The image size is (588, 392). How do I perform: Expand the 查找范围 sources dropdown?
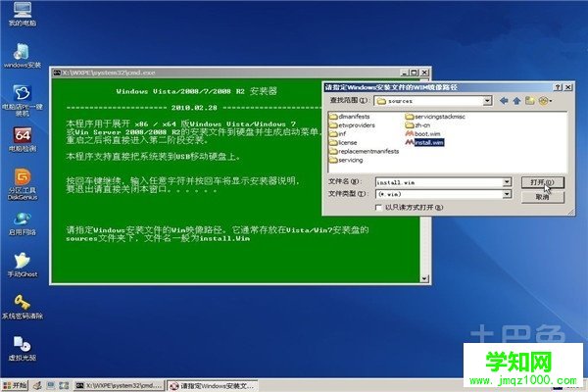(487, 101)
